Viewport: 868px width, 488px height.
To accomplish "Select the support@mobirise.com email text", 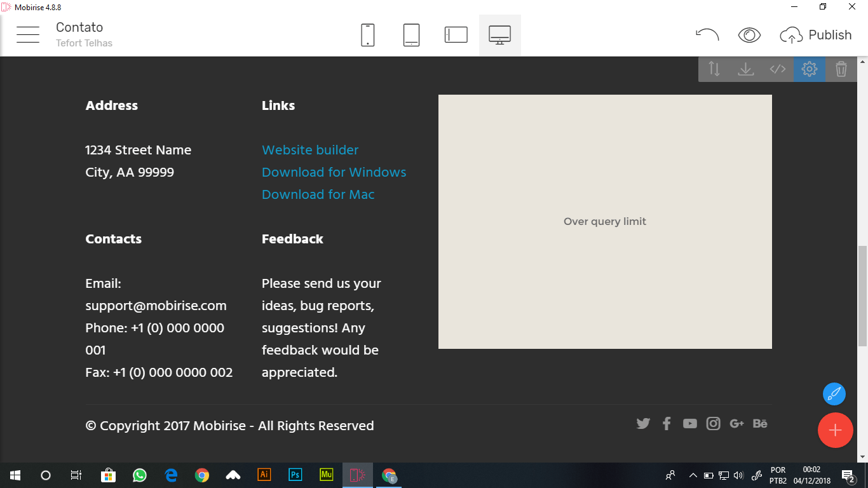I will tap(156, 306).
